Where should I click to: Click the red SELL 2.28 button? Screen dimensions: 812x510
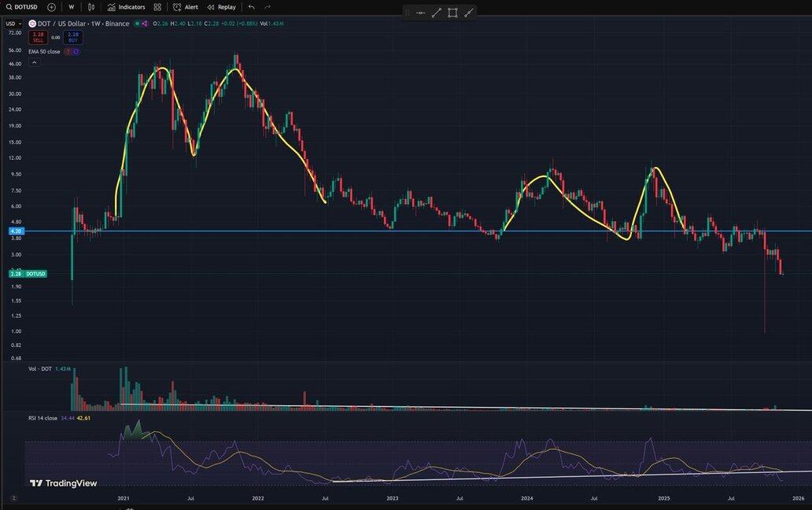click(38, 36)
